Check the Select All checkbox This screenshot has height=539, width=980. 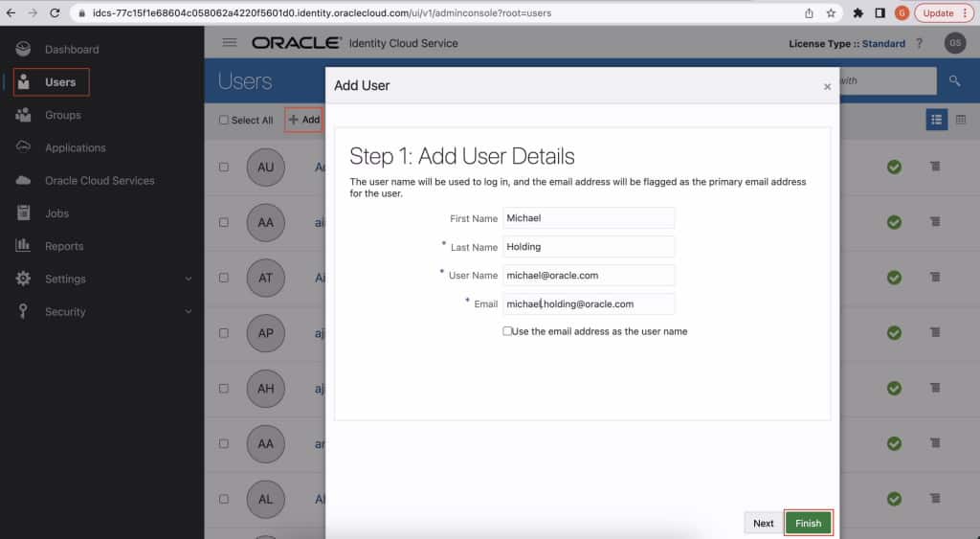[x=224, y=120]
